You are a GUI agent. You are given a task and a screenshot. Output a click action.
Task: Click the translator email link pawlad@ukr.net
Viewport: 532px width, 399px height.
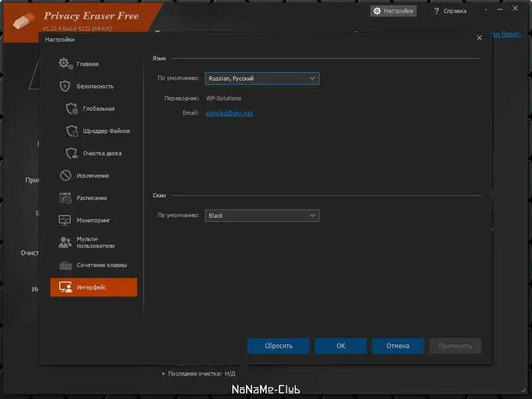click(229, 113)
